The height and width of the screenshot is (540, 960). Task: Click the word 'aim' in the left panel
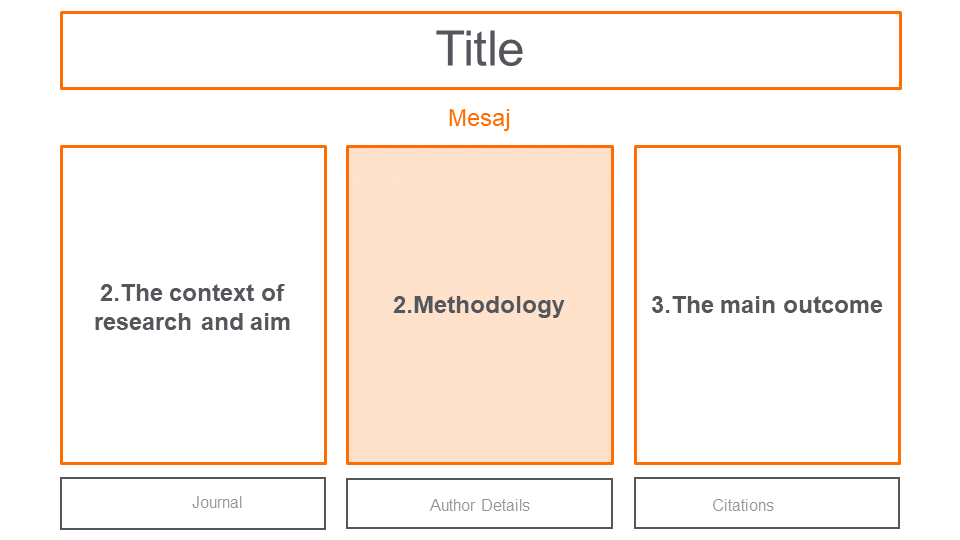(271, 322)
